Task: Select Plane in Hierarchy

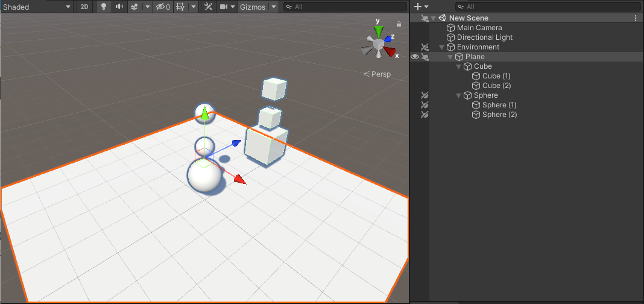Action: [475, 57]
